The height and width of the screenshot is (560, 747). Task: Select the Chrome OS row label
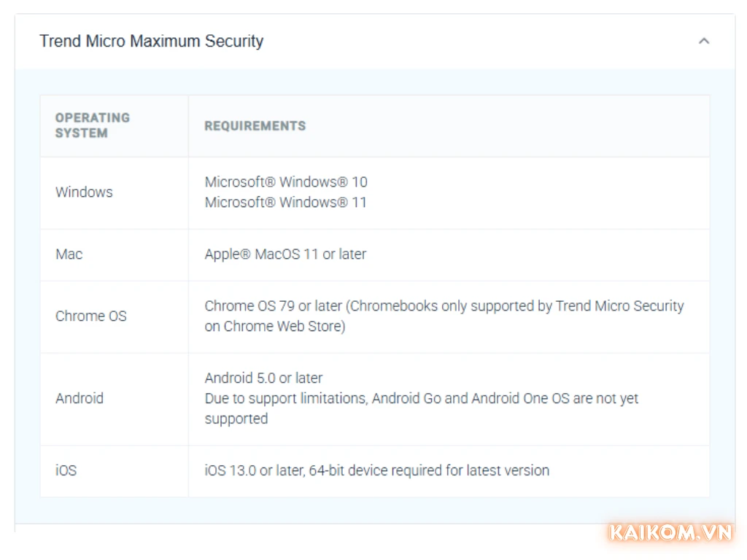91,316
